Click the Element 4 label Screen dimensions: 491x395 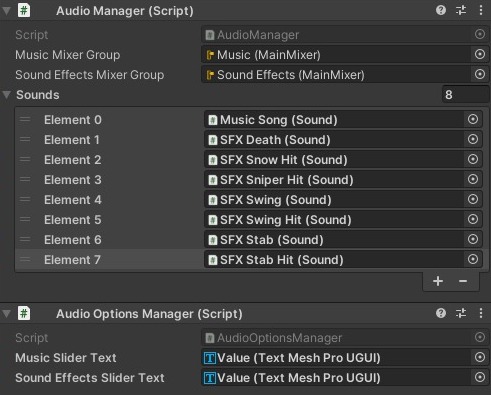73,200
